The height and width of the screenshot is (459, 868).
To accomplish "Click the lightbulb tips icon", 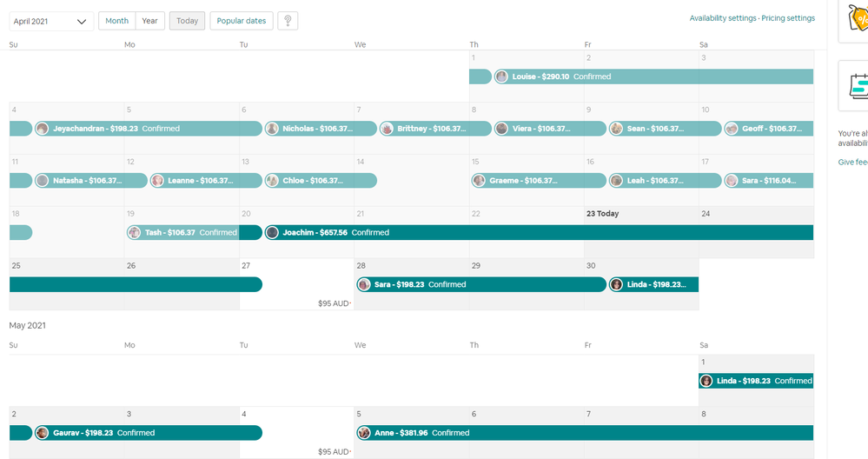I will point(288,21).
